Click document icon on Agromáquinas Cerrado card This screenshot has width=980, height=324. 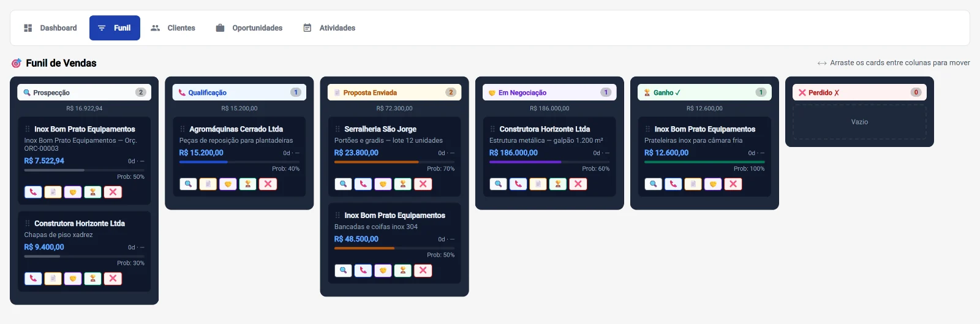coord(208,184)
